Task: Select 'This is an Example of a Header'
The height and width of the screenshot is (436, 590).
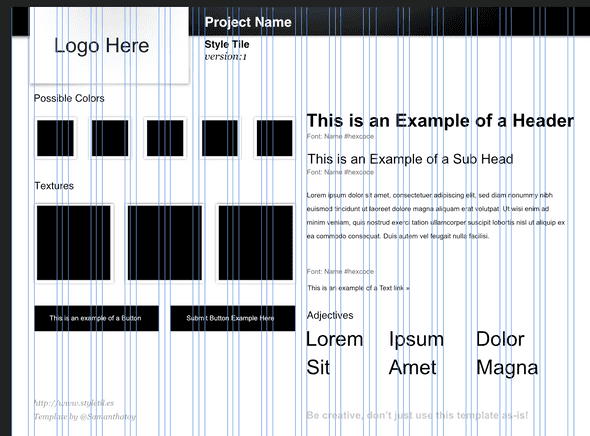Action: pos(440,121)
